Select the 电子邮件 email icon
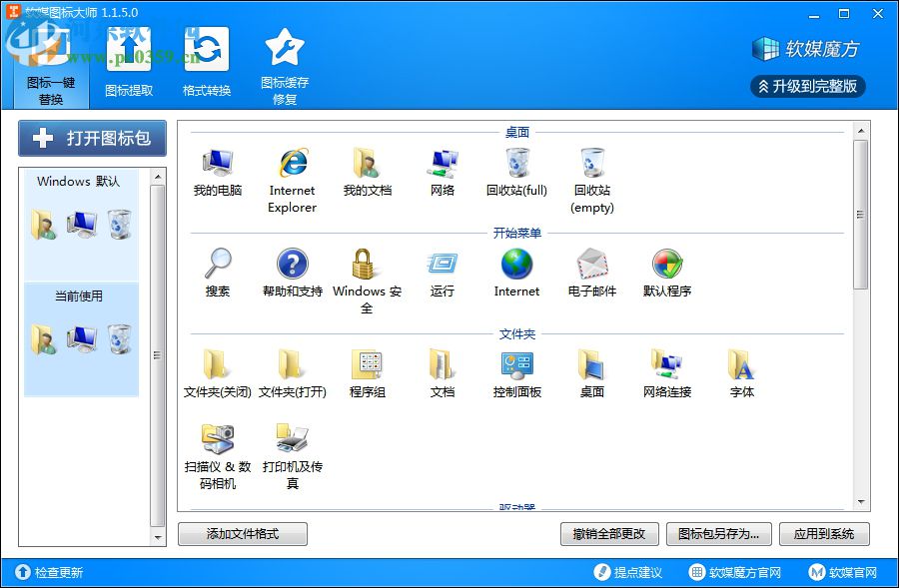Screen dimensions: 899x588 click(592, 265)
